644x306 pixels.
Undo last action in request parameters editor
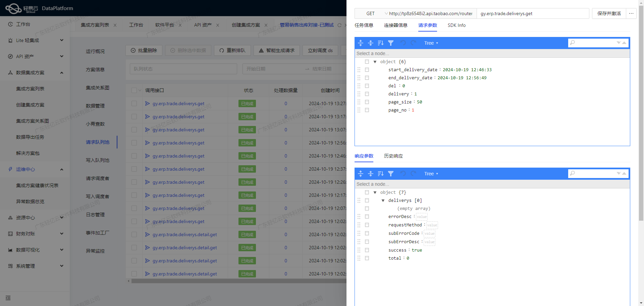[x=403, y=43]
